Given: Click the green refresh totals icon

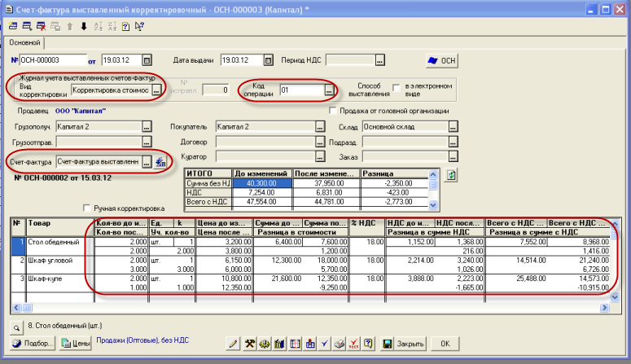Looking at the screenshot, I should point(450,175).
